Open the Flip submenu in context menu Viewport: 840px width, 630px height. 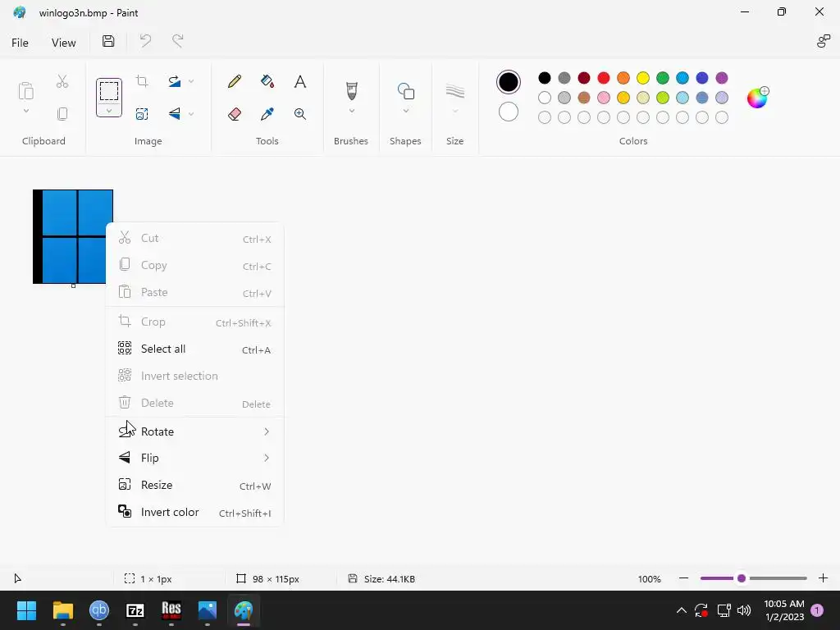point(195,458)
